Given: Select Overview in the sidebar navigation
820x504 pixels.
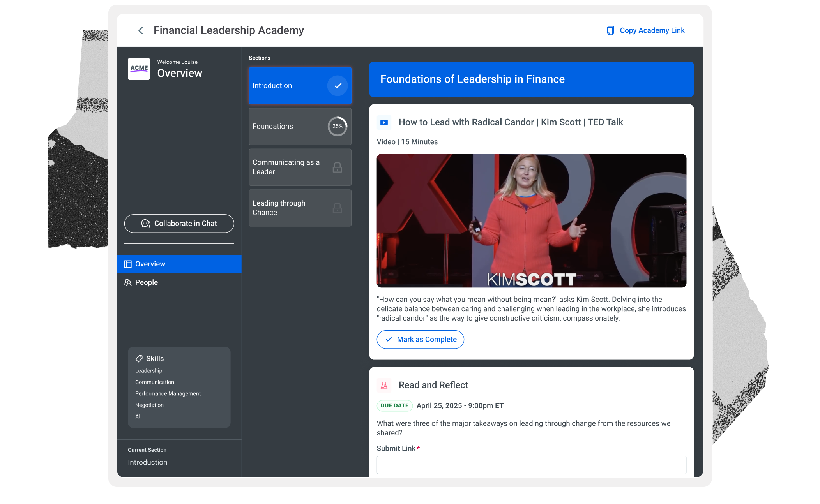Looking at the screenshot, I should [x=179, y=264].
